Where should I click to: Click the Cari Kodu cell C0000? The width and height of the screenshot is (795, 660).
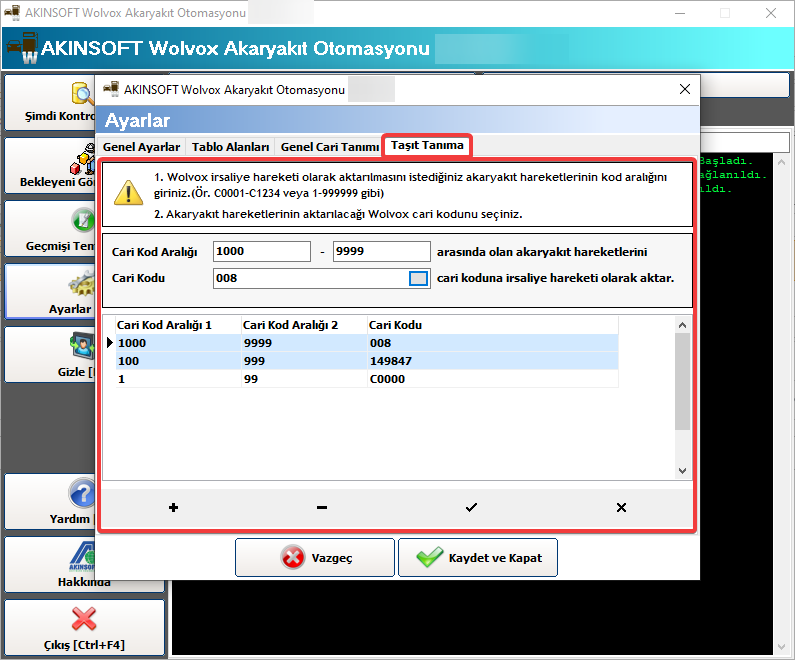pos(493,379)
